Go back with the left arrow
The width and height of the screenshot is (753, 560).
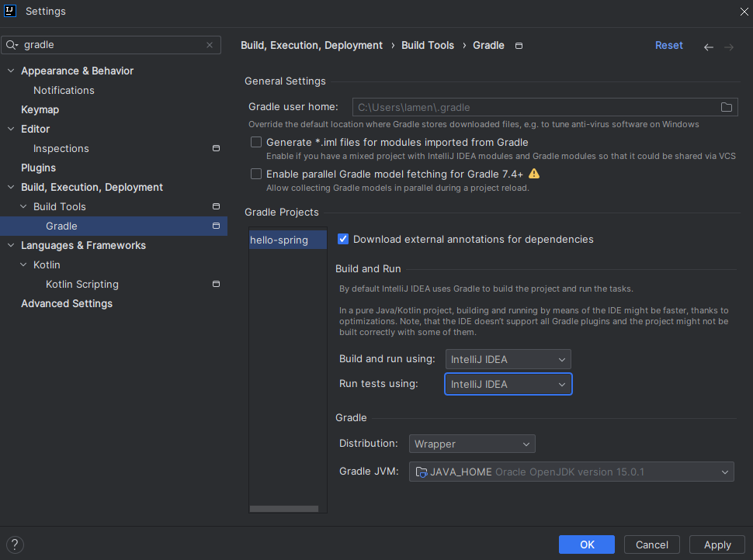coord(708,47)
